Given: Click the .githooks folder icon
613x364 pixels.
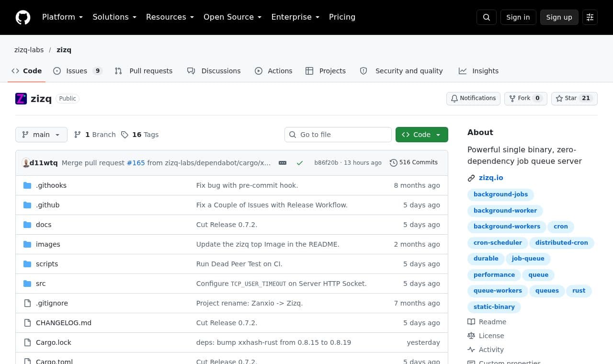Looking at the screenshot, I should tap(27, 185).
